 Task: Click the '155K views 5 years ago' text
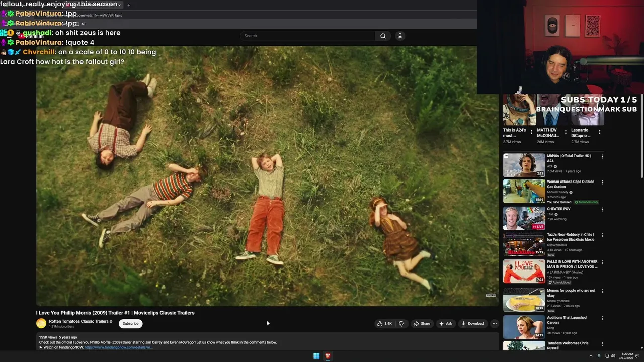(58, 337)
